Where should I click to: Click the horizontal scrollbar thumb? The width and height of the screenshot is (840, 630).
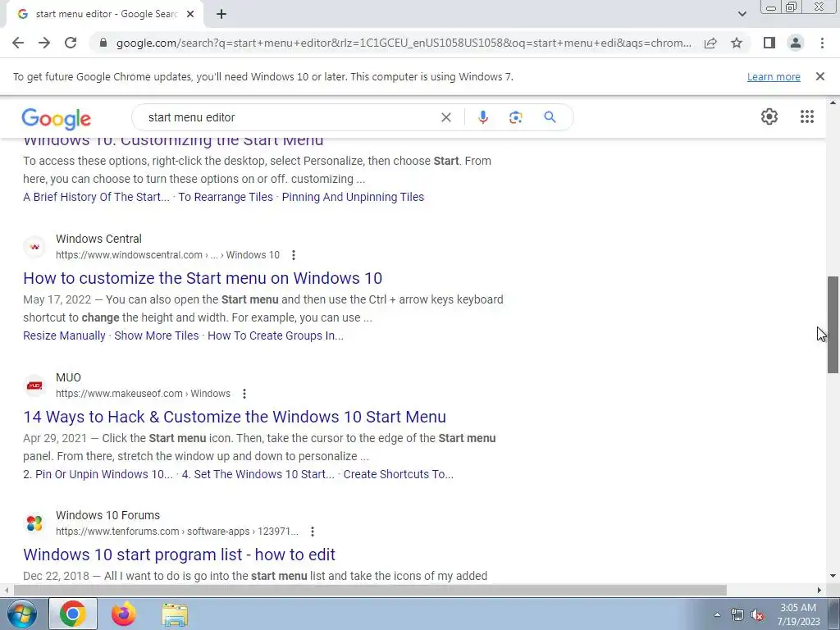[x=370, y=591]
